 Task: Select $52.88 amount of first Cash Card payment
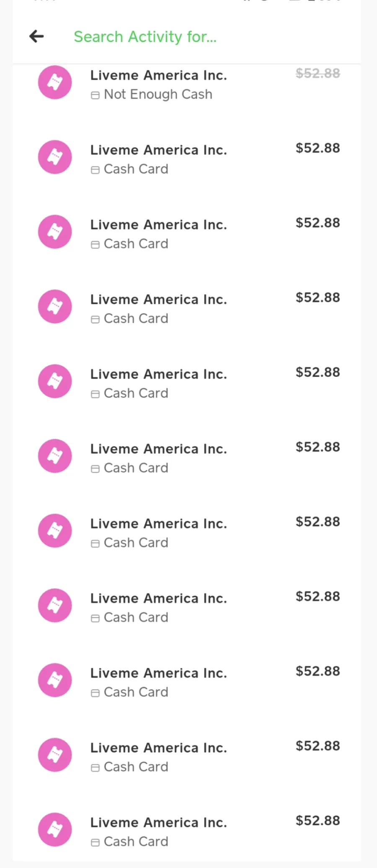click(318, 148)
